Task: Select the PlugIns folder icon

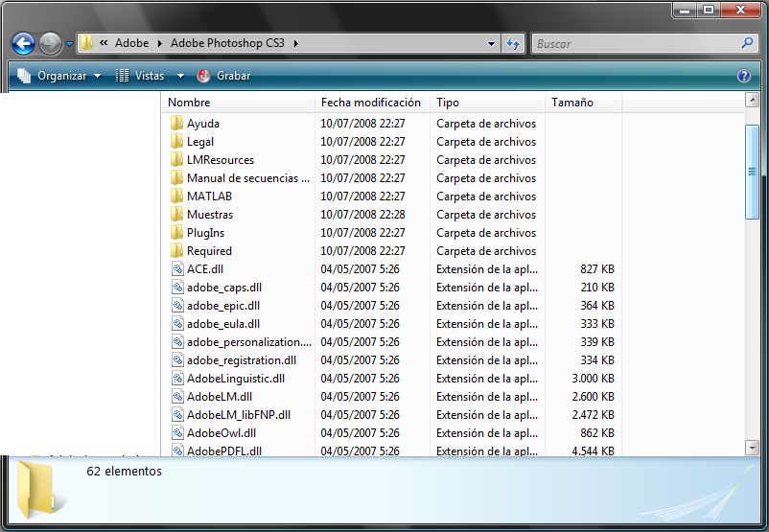Action: (x=177, y=232)
